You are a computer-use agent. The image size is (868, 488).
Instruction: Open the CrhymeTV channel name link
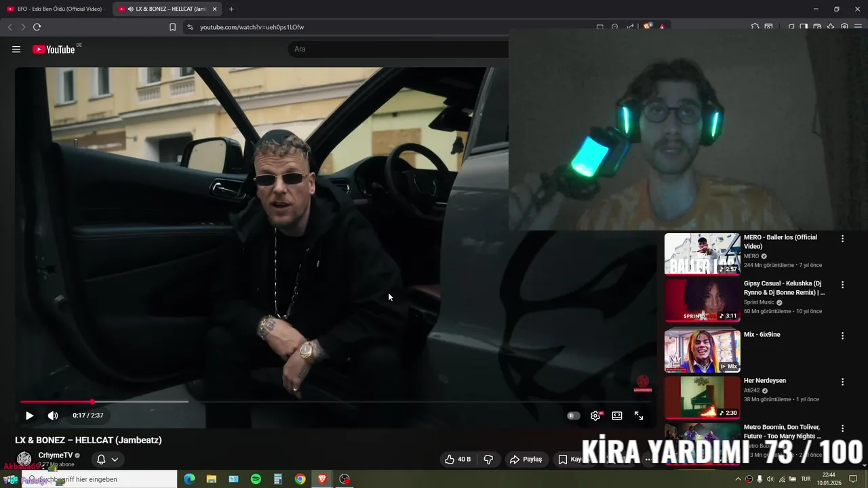point(55,455)
